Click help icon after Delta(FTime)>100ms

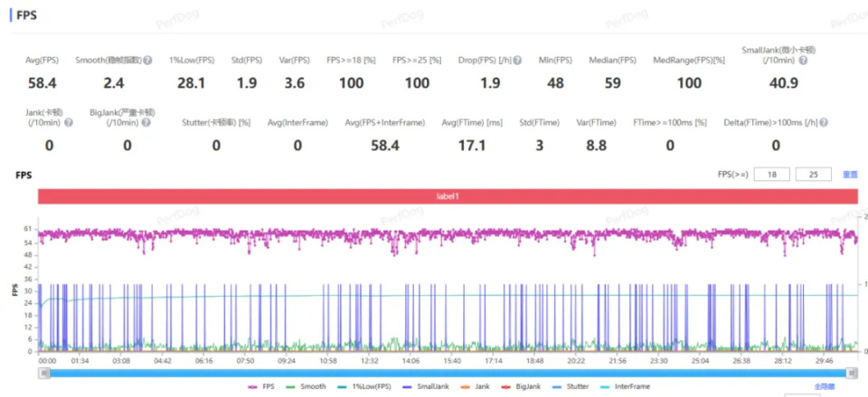[x=825, y=122]
